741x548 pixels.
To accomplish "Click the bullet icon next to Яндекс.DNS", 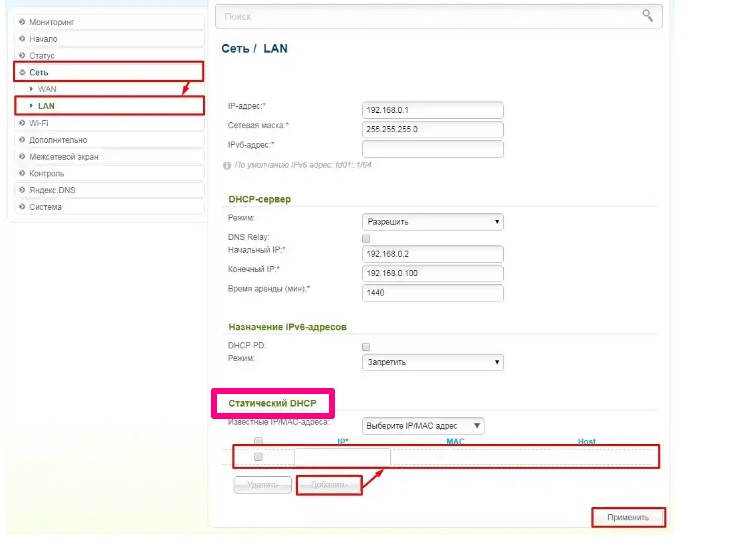I will click(22, 190).
